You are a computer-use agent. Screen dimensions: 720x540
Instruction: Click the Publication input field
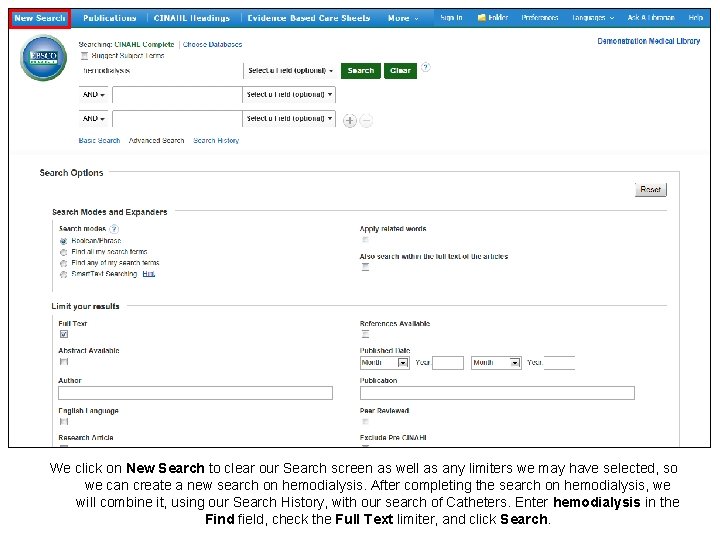pos(497,393)
